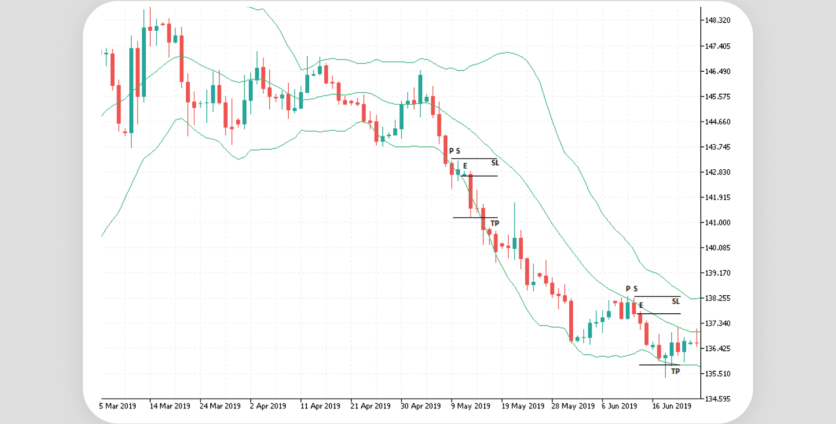The image size is (836, 424).
Task: Click the 9 May 2019 date label
Action: [x=471, y=407]
